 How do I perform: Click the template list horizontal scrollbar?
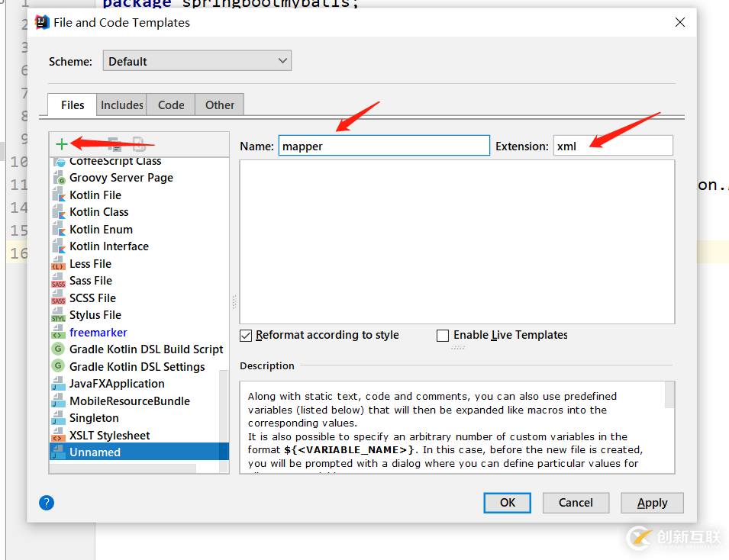click(x=122, y=468)
